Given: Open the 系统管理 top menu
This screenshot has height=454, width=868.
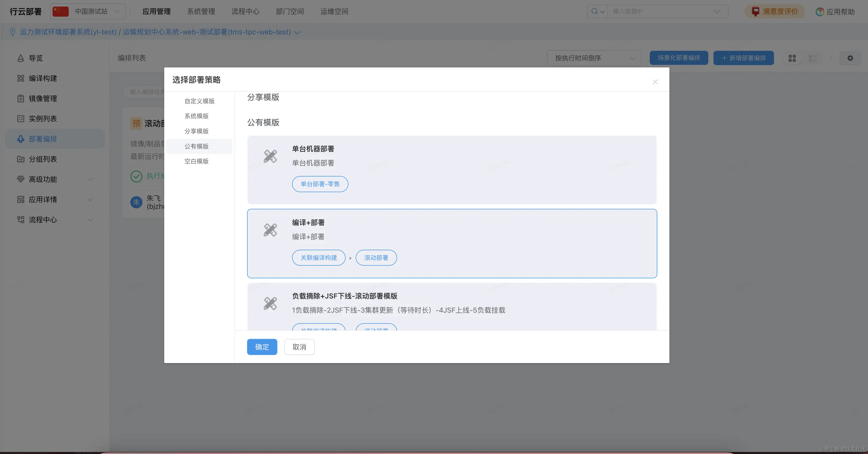Looking at the screenshot, I should (x=201, y=11).
